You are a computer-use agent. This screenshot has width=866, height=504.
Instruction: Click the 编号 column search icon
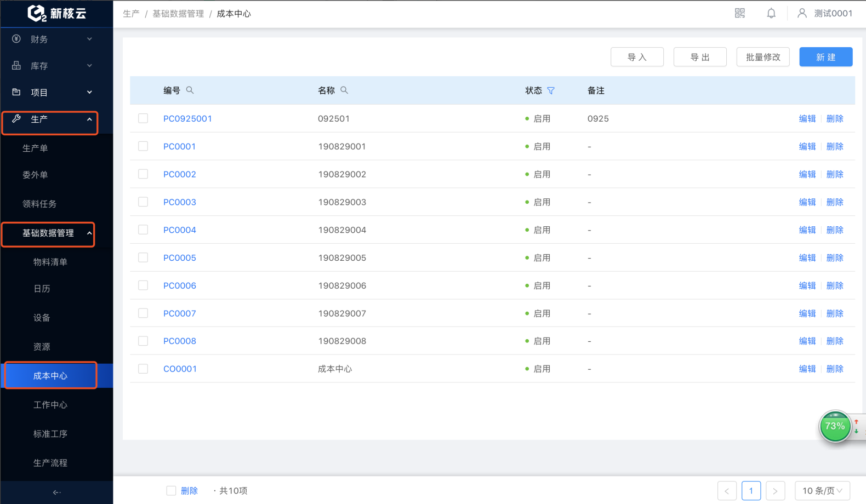pyautogui.click(x=190, y=90)
